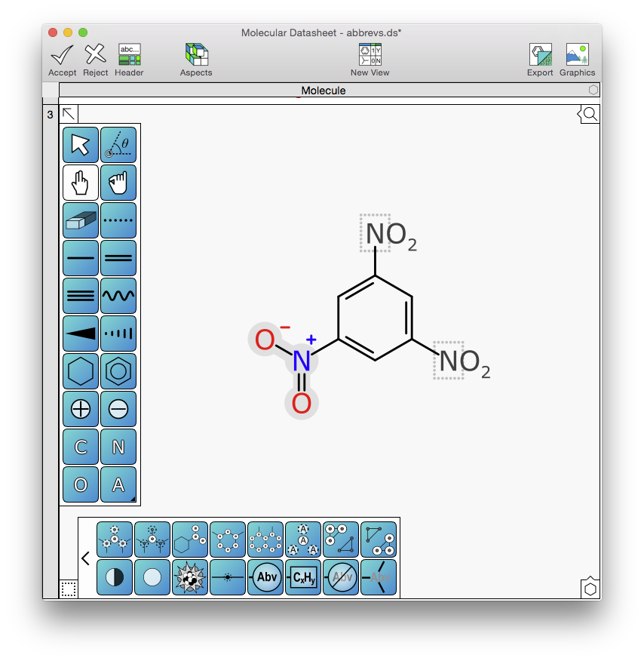This screenshot has width=644, height=661.
Task: Select the nitrogen atom N tool
Action: (118, 447)
